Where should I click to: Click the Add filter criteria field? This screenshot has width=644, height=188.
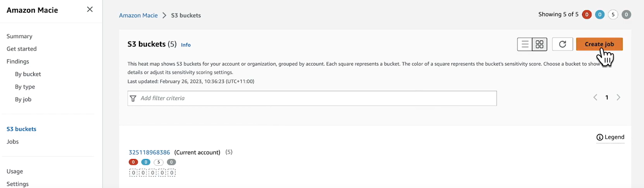[312, 98]
